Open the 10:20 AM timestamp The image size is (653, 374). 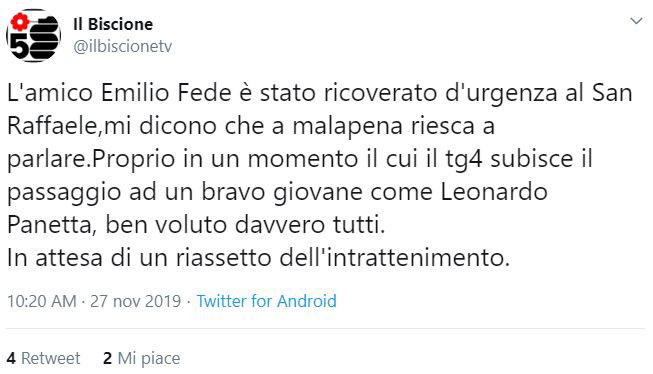[x=42, y=301]
